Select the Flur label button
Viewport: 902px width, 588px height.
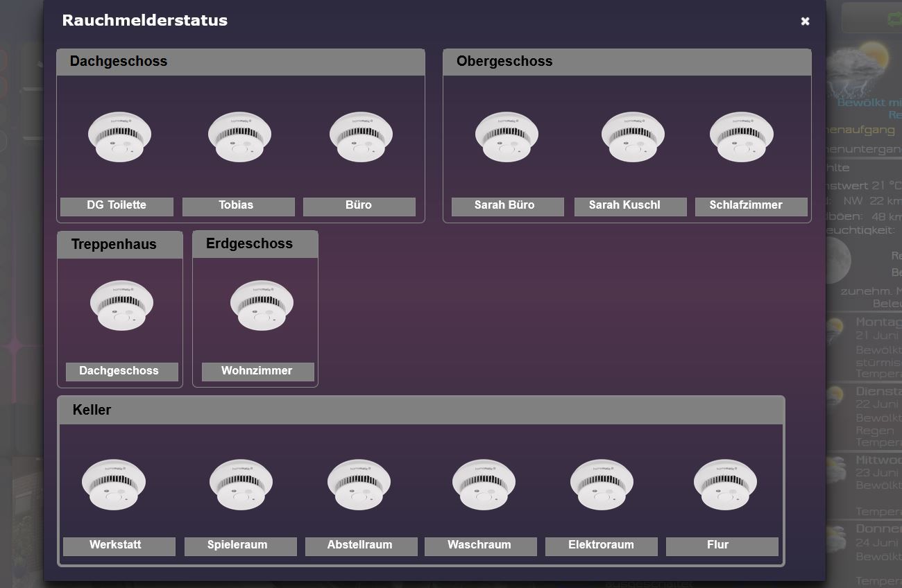[x=722, y=546]
